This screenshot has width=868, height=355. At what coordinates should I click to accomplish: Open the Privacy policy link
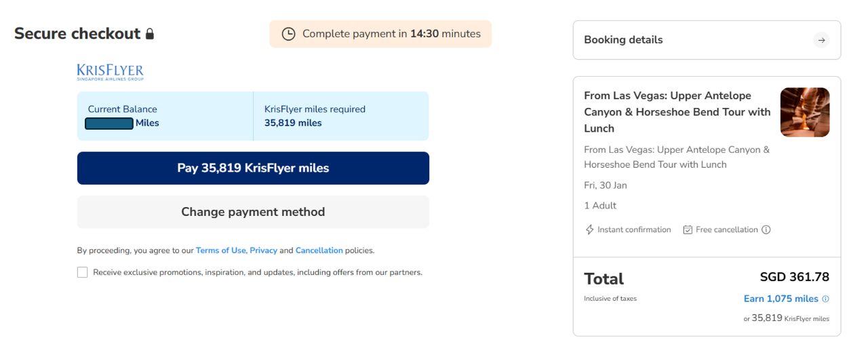click(263, 250)
